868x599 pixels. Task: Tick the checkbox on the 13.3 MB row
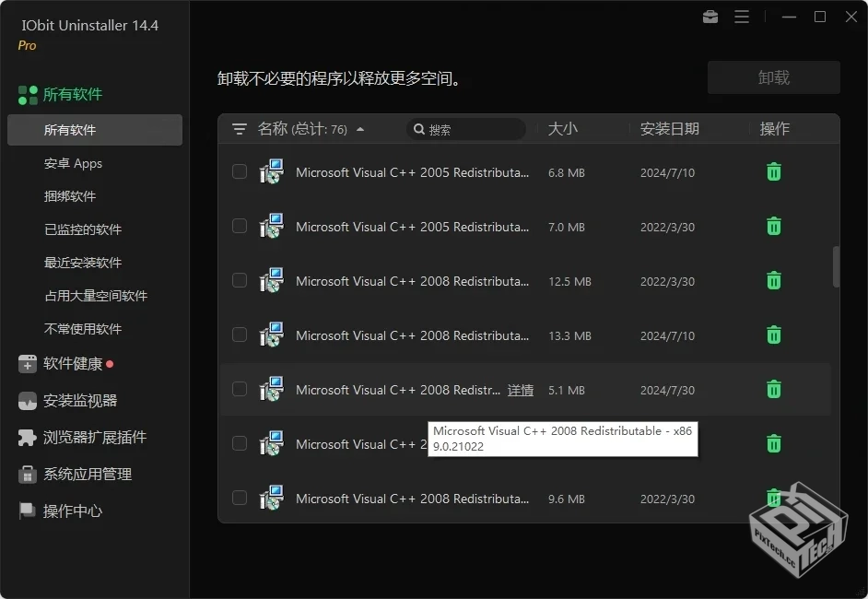[240, 335]
